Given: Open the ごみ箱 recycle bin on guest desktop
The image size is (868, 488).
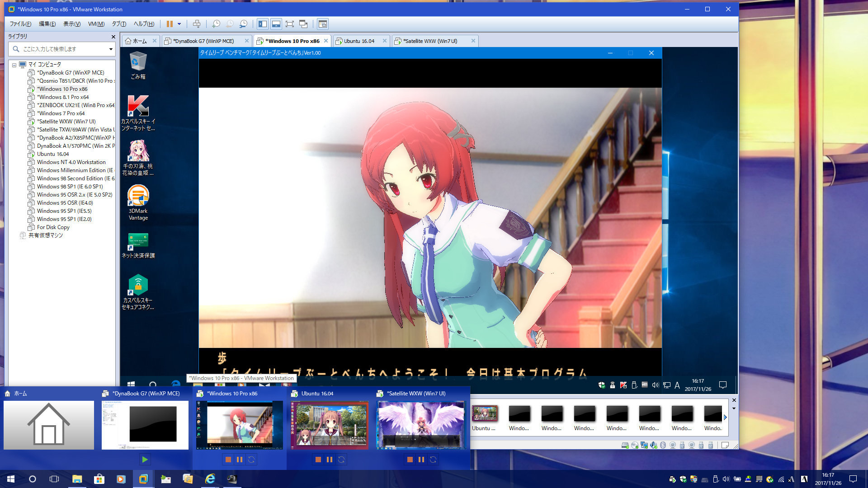Looking at the screenshot, I should pyautogui.click(x=138, y=66).
